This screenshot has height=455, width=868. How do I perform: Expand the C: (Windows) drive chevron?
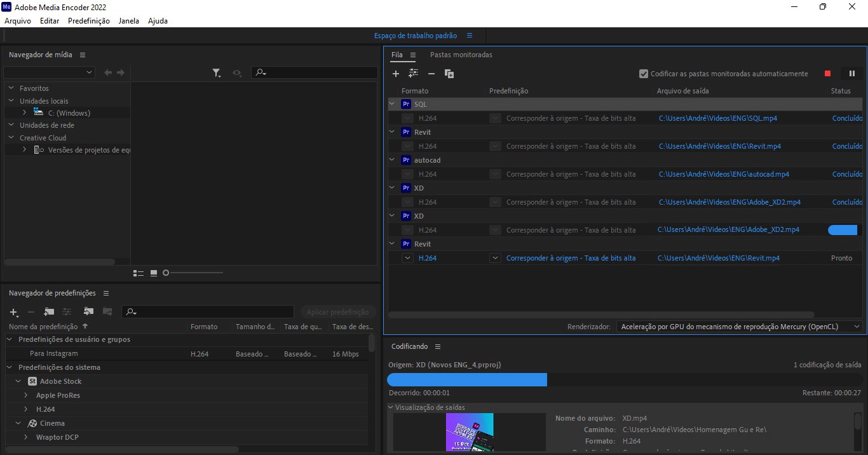(24, 112)
